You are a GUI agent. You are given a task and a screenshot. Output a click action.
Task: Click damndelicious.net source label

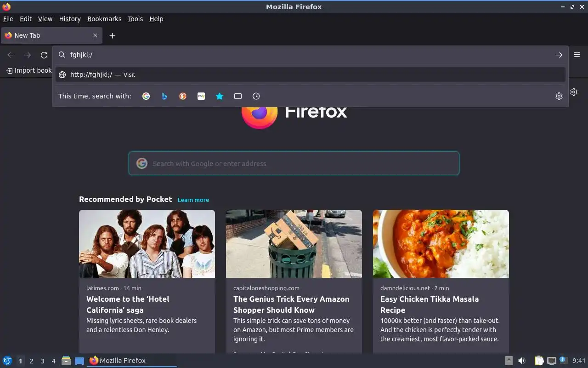(405, 288)
